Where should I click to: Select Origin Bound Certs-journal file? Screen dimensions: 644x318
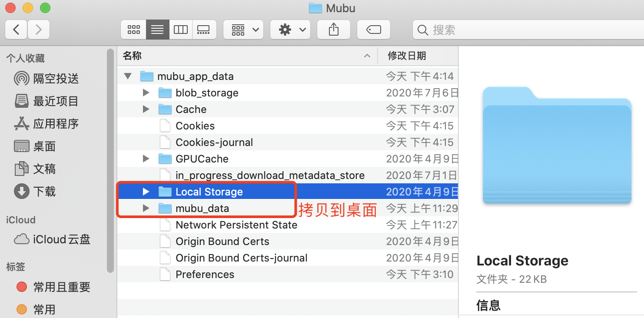[288, 258]
